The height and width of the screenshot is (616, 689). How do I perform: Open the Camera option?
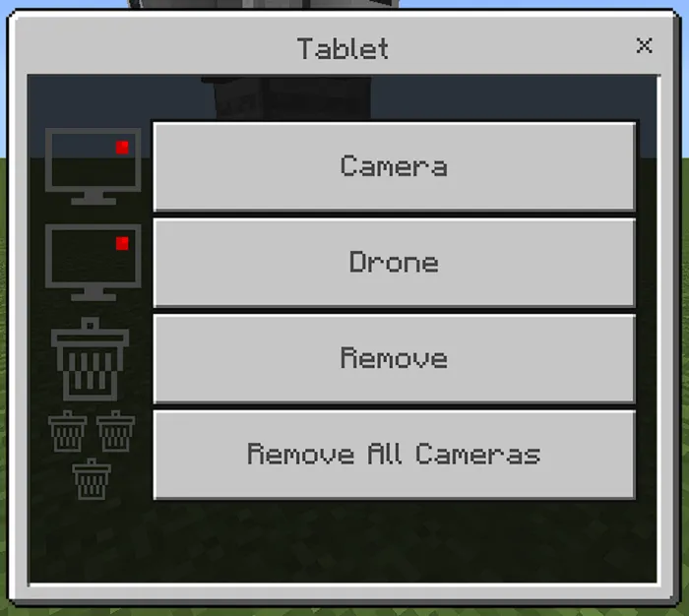tap(394, 166)
